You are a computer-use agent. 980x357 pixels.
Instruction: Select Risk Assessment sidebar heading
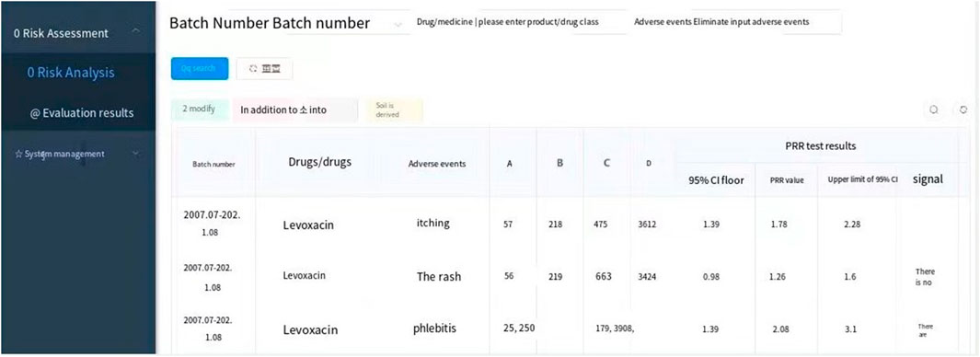(61, 33)
